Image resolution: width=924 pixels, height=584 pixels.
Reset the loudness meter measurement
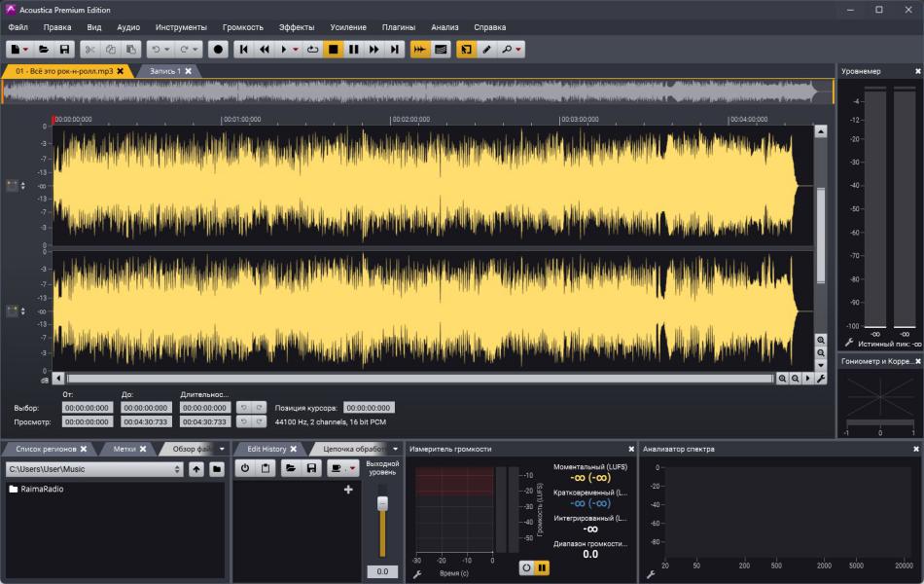(526, 567)
